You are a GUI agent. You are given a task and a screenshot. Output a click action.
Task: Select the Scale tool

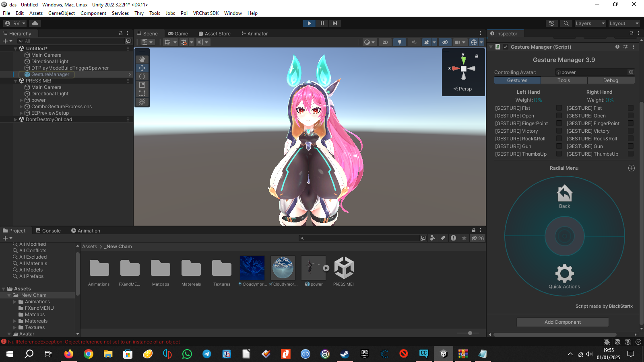click(x=142, y=85)
